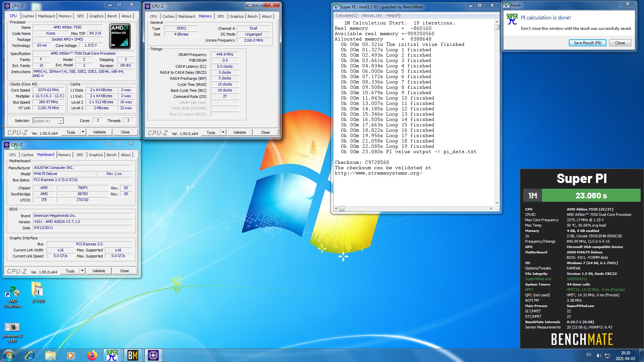Screen dimensions: 644x362
Task: Click Super PI horizontal scrollbar right arrow
Action: coord(491,209)
